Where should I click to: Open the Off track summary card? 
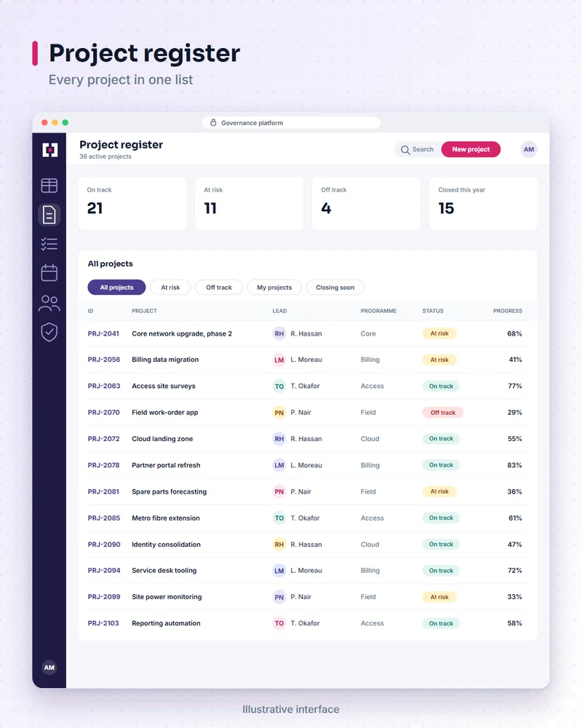366,203
